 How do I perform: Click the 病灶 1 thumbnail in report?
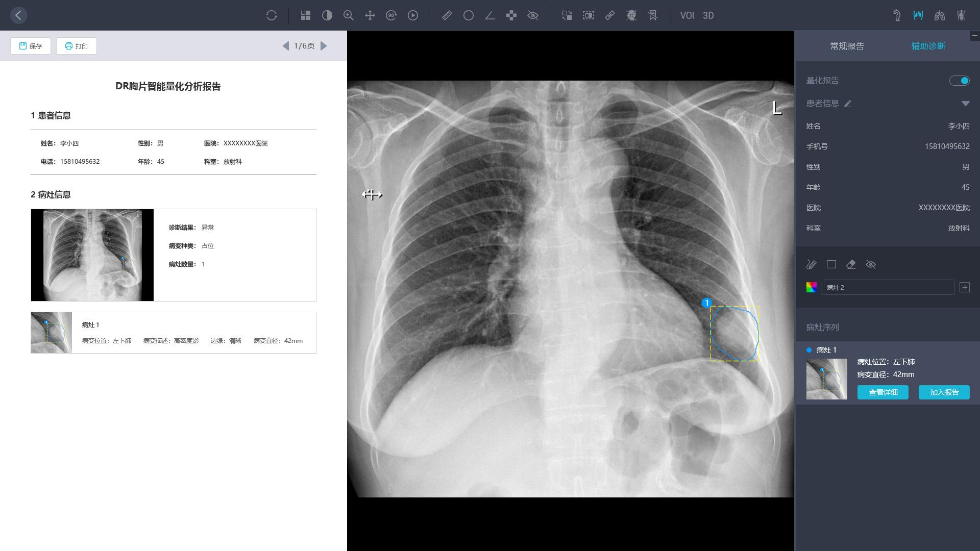point(52,333)
